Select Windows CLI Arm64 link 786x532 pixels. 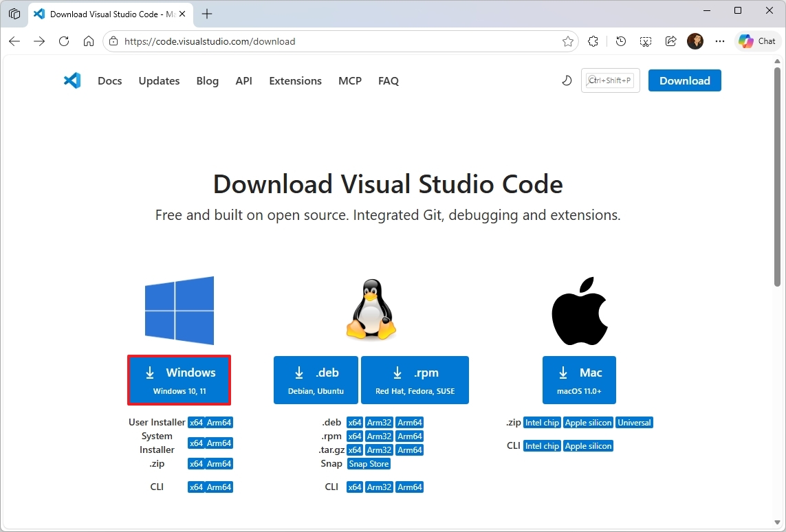click(x=219, y=487)
